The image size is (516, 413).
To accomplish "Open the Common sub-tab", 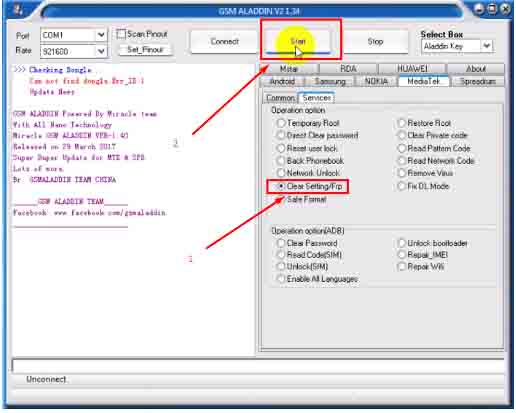I will pyautogui.click(x=281, y=98).
